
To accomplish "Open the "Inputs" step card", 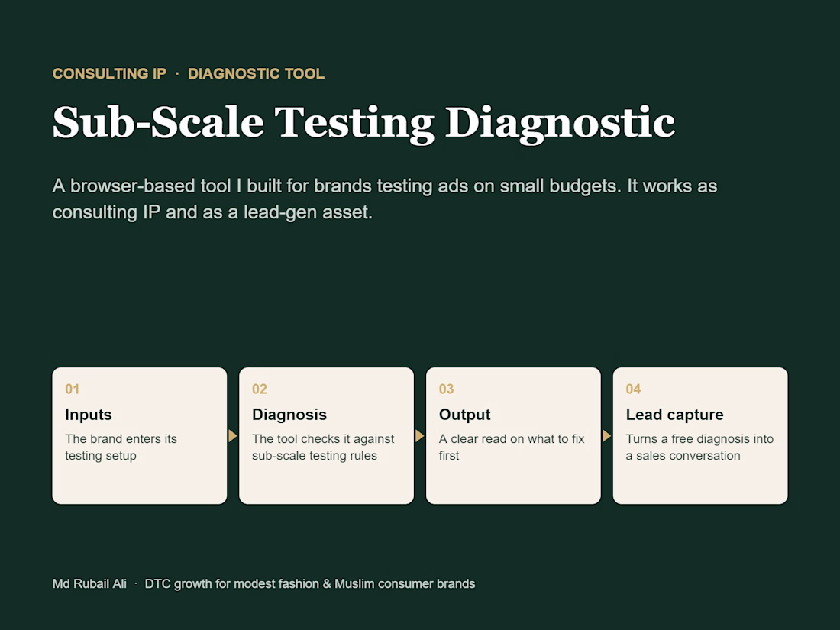I will coord(140,435).
